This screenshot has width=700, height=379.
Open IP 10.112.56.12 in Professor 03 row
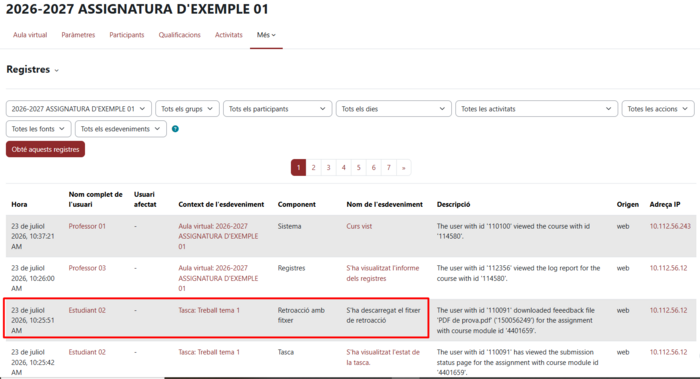coord(668,268)
